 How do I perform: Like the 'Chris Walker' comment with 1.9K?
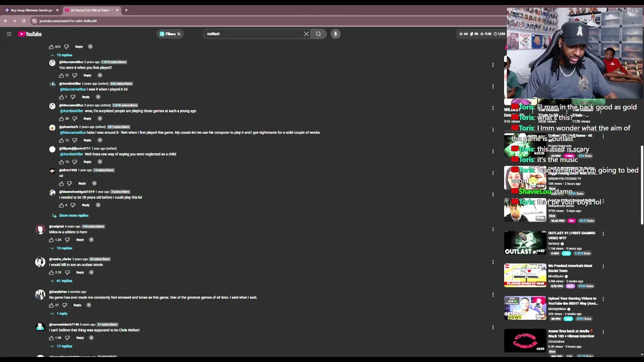51,338
